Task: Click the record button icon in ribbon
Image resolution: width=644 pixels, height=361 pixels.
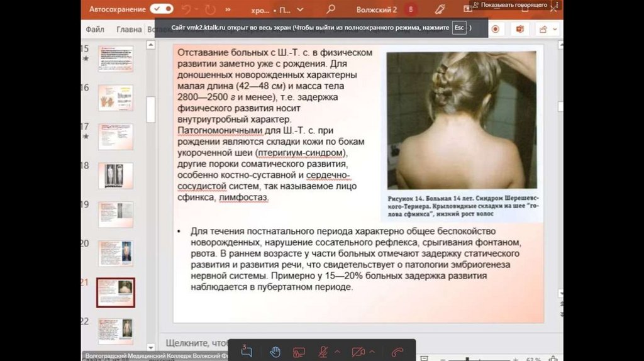Action: [496, 30]
